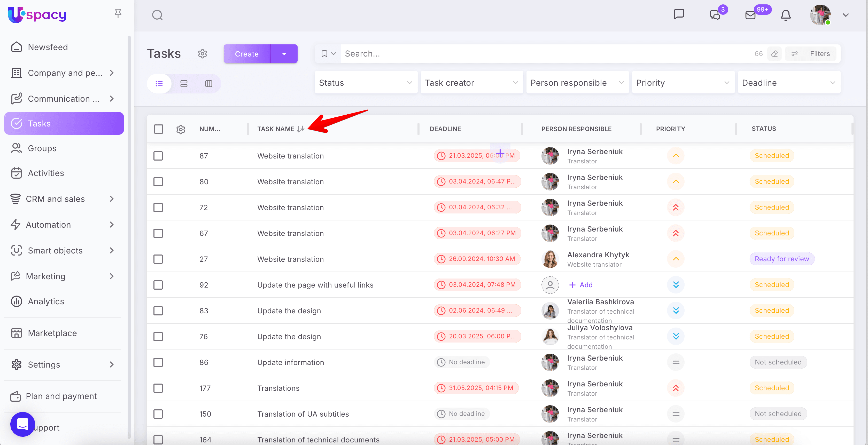Open the Status filter dropdown
Viewport: 868px width, 445px height.
(366, 83)
